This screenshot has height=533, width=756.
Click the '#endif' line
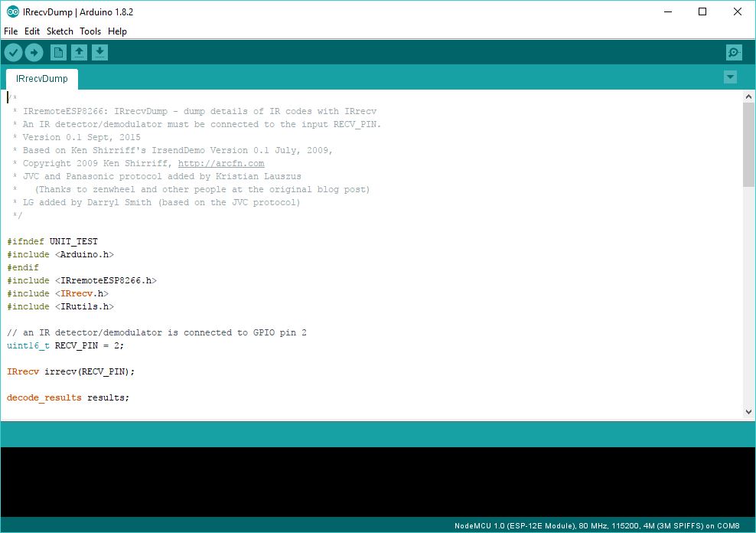pyautogui.click(x=23, y=267)
